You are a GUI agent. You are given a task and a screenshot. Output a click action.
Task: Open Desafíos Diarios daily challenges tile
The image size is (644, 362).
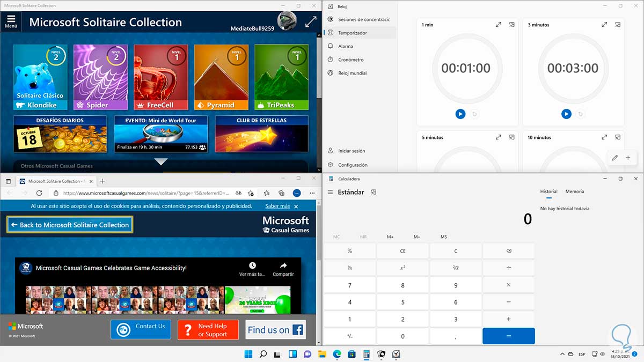[x=60, y=134]
